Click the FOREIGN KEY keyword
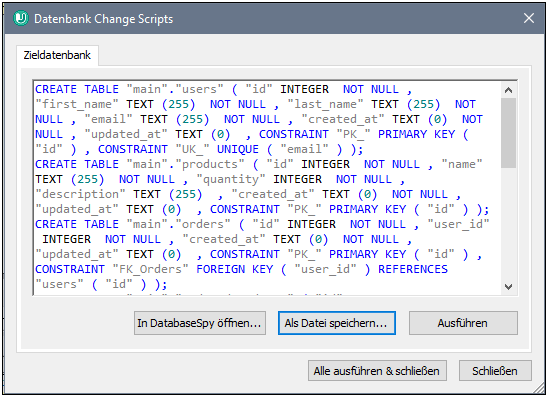The image size is (548, 397). (x=234, y=269)
